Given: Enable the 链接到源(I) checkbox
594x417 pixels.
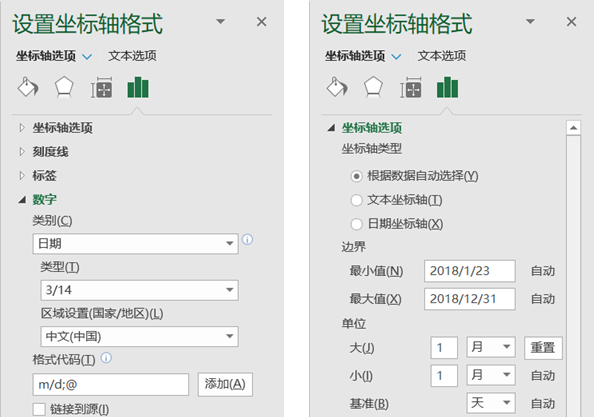Looking at the screenshot, I should [39, 409].
